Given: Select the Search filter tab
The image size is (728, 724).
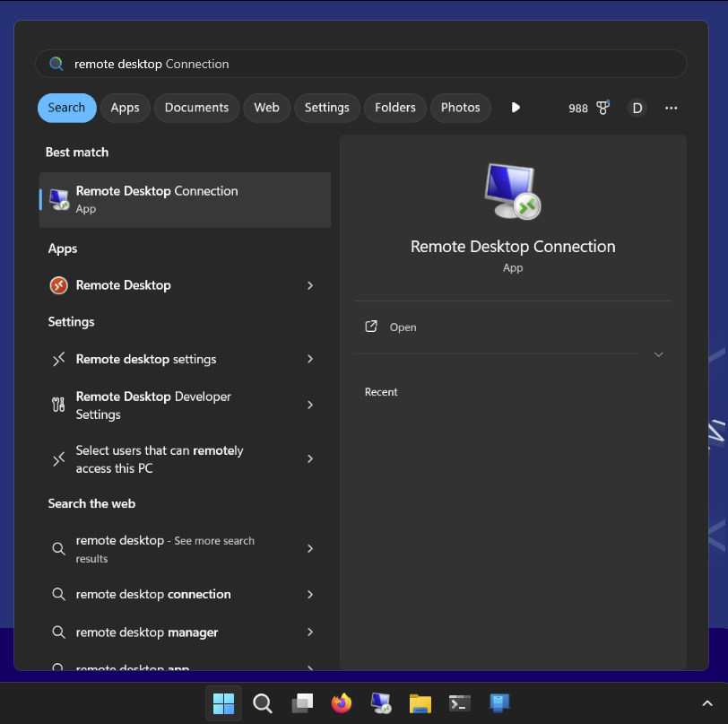Looking at the screenshot, I should pyautogui.click(x=67, y=108).
